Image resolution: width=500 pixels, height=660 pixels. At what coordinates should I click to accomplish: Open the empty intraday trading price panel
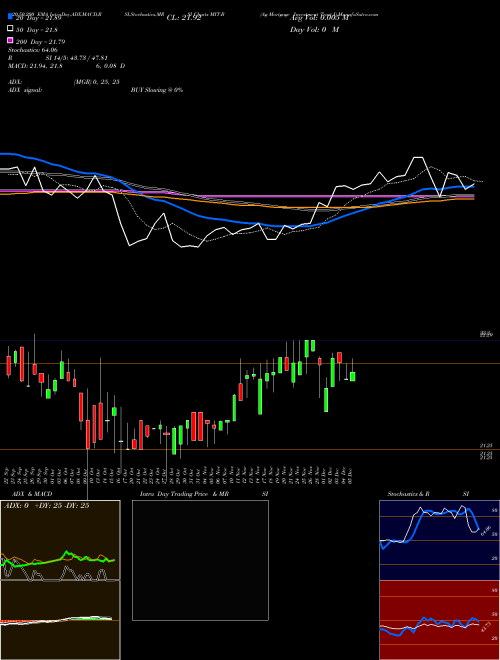click(200, 560)
